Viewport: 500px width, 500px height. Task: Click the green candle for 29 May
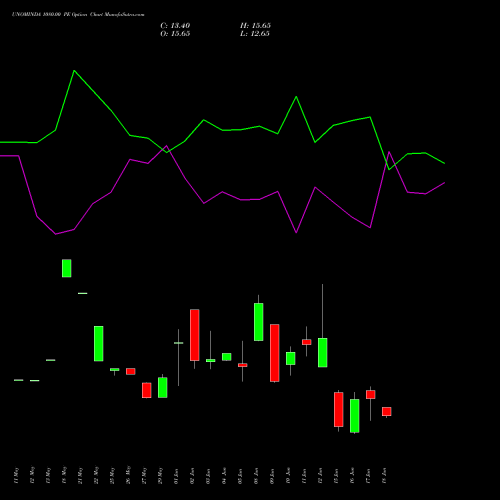(163, 387)
